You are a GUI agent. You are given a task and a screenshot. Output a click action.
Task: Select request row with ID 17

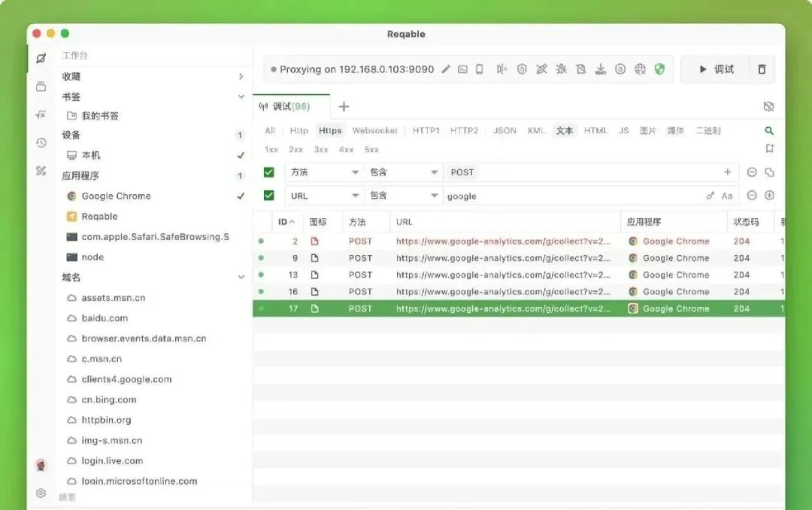[x=518, y=308]
